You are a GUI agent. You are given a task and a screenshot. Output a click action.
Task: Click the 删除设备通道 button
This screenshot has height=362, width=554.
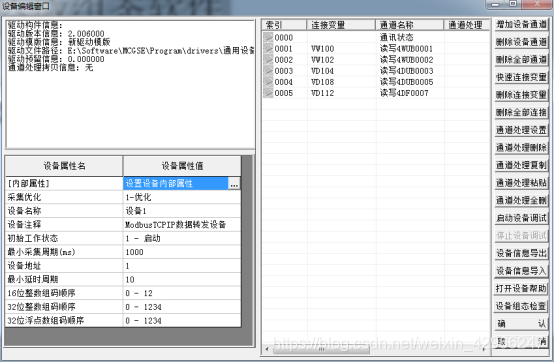(x=521, y=42)
